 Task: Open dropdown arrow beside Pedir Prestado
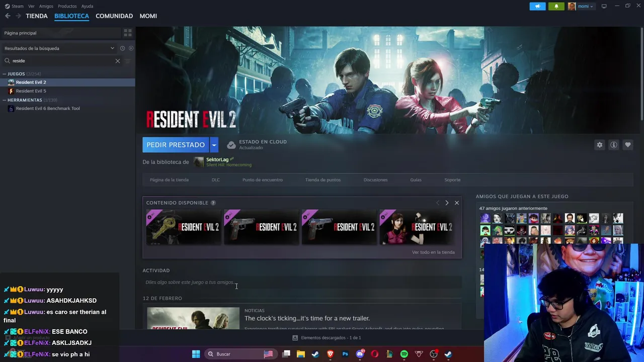pyautogui.click(x=214, y=145)
